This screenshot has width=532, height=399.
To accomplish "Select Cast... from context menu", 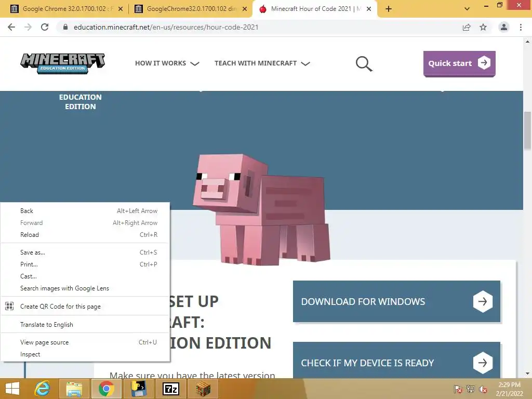I will click(85, 276).
